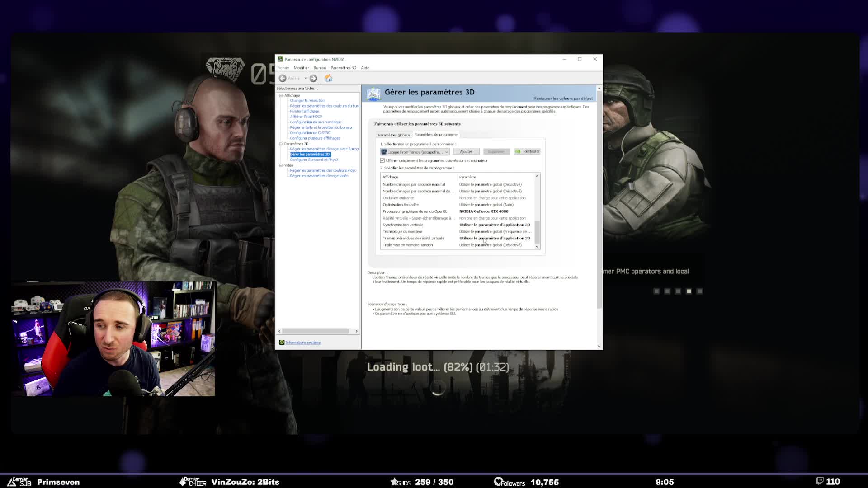The width and height of the screenshot is (868, 488).
Task: Select Triple mise en mémoire-tampon row
Action: pyautogui.click(x=458, y=245)
